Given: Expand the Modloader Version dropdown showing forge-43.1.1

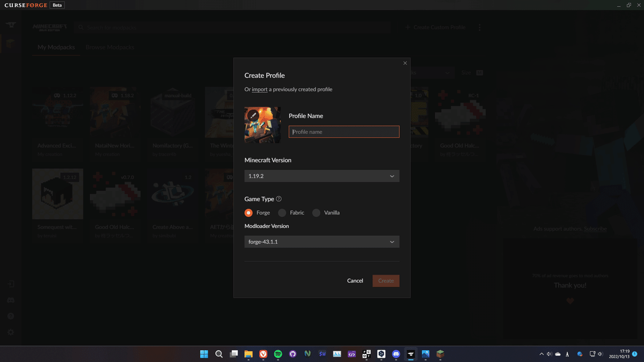Looking at the screenshot, I should (322, 241).
